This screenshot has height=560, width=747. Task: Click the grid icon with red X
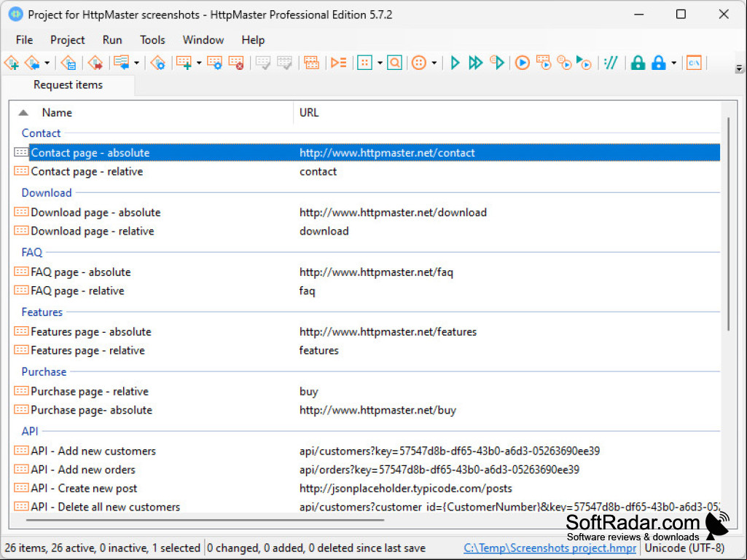[x=236, y=63]
